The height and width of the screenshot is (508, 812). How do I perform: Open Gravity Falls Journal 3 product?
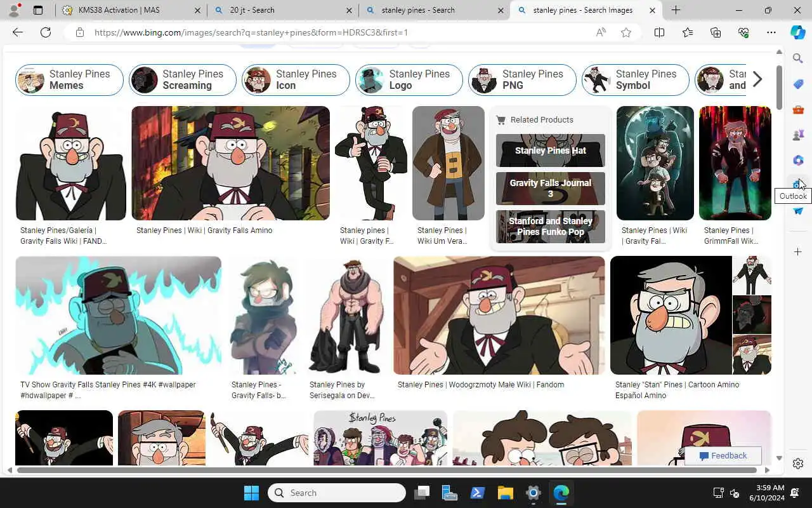[551, 189]
